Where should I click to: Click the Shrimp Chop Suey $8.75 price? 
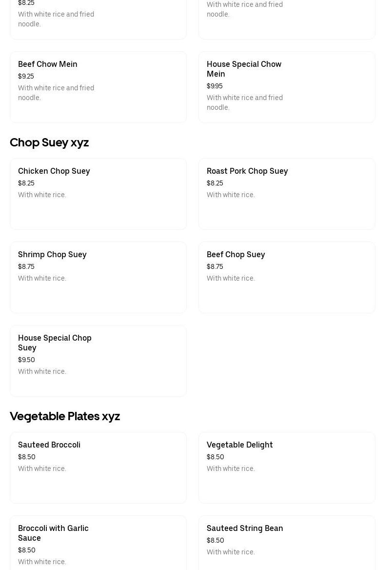(x=26, y=267)
